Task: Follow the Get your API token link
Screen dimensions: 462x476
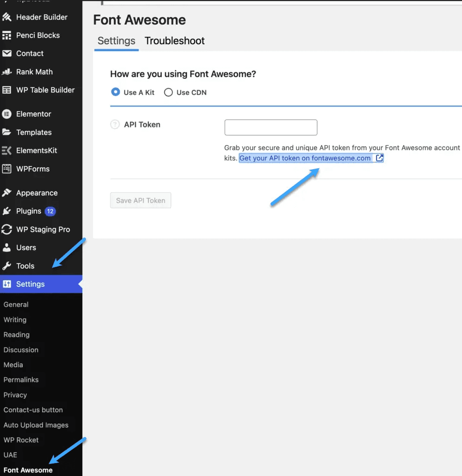Action: (304, 158)
